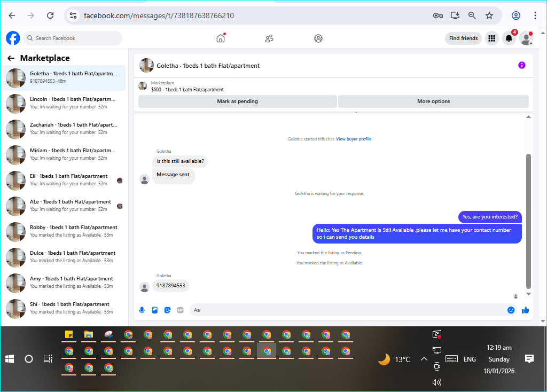Image resolution: width=547 pixels, height=392 pixels.
Task: Choose a sticker icon
Action: [167, 310]
